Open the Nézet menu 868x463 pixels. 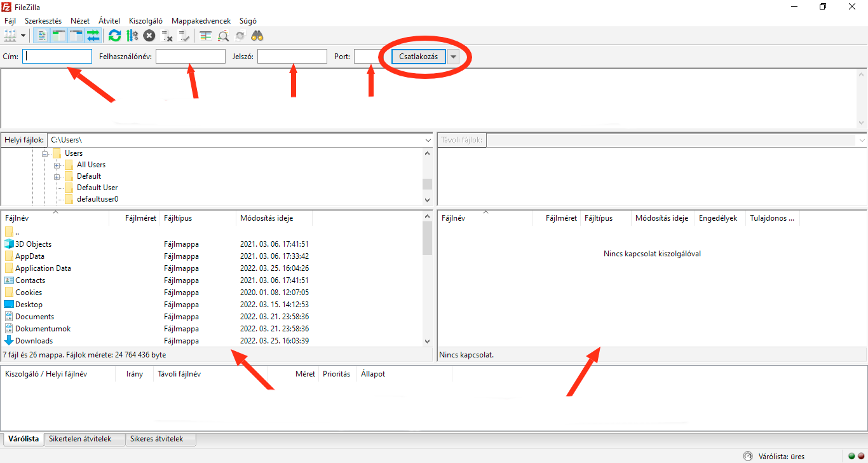[x=80, y=21]
